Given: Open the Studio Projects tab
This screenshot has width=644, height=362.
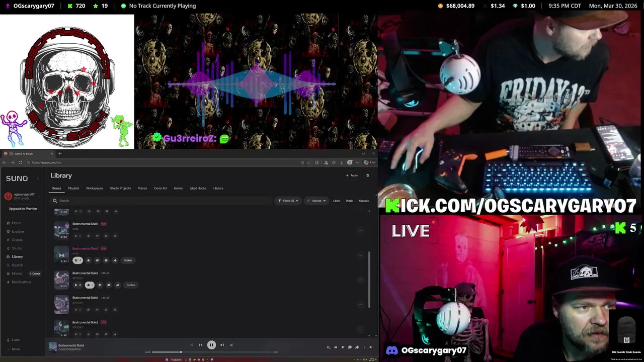Looking at the screenshot, I should [x=120, y=188].
